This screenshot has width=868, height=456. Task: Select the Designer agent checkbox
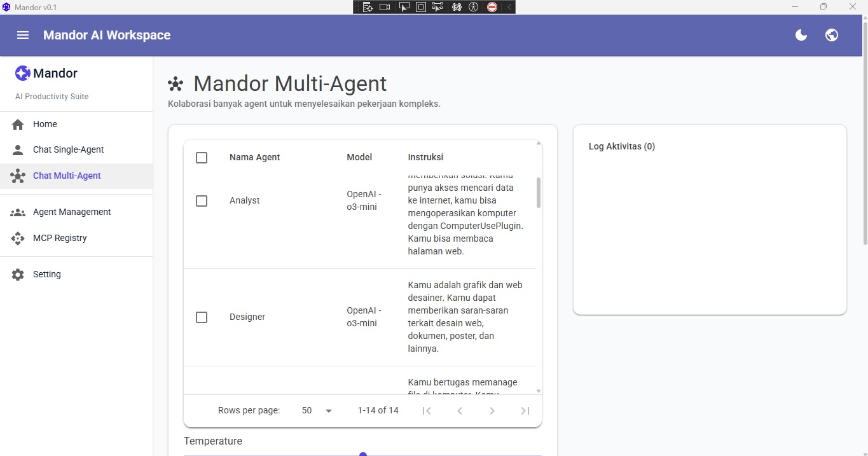pyautogui.click(x=202, y=317)
